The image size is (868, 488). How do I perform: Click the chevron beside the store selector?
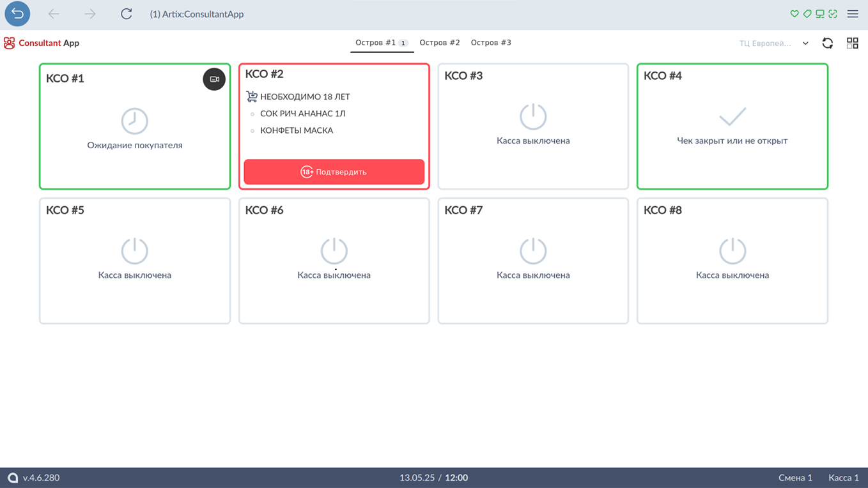(805, 43)
